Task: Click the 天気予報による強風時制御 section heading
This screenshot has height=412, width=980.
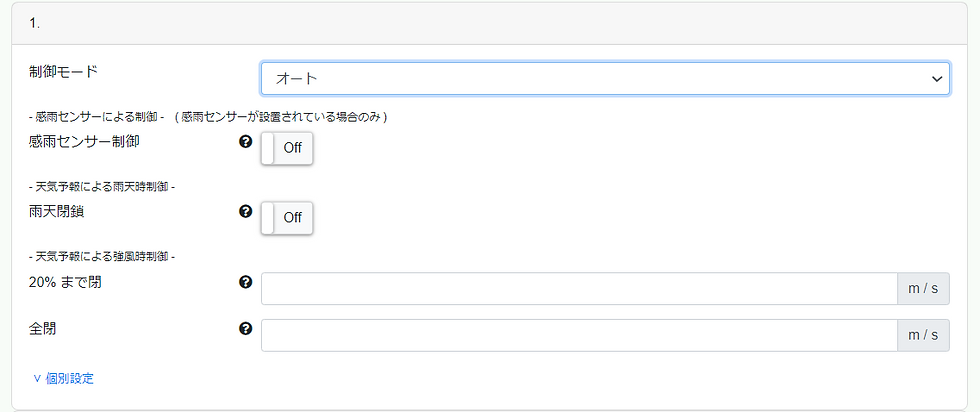Action: (103, 256)
